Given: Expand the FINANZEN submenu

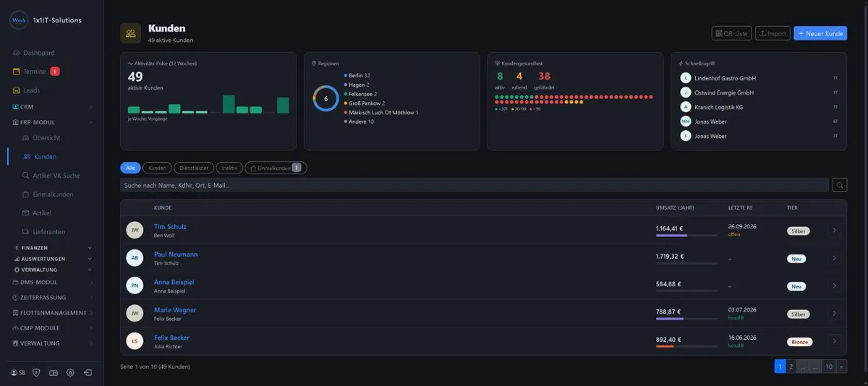Looking at the screenshot, I should tap(54, 247).
